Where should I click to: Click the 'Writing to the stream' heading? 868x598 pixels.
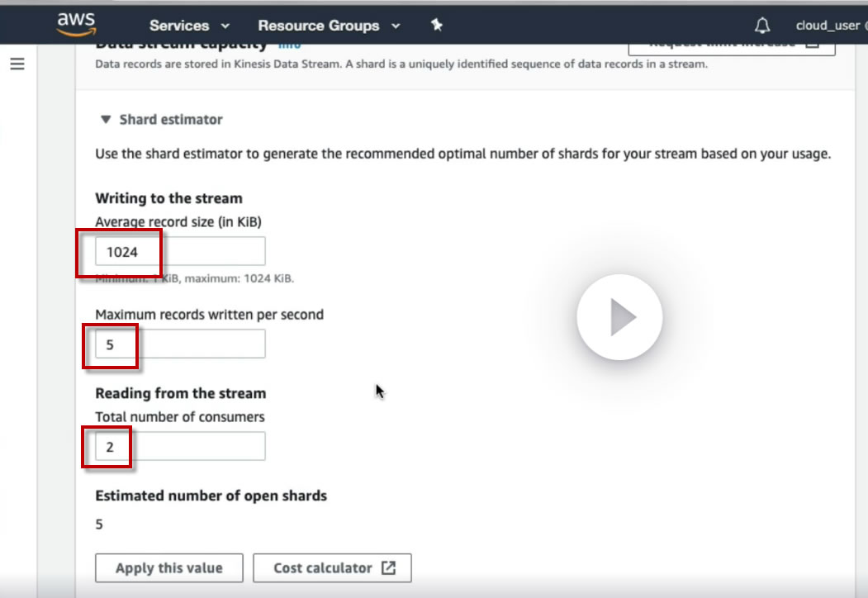tap(168, 198)
